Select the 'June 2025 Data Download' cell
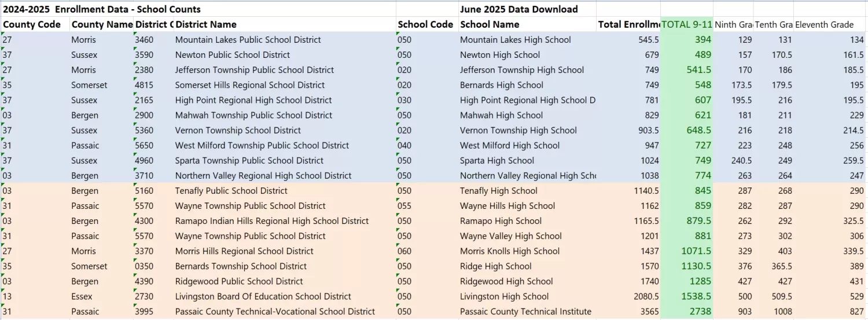 [x=519, y=9]
